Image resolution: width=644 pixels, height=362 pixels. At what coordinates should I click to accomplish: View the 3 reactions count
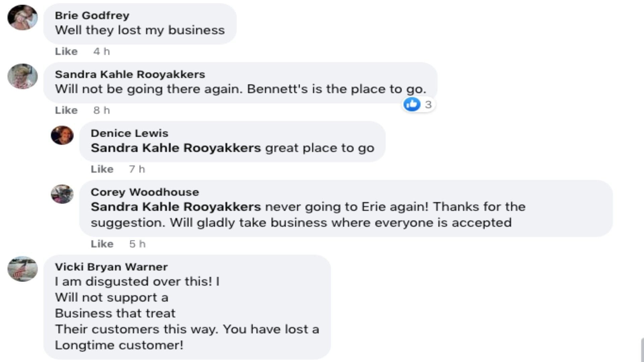428,105
